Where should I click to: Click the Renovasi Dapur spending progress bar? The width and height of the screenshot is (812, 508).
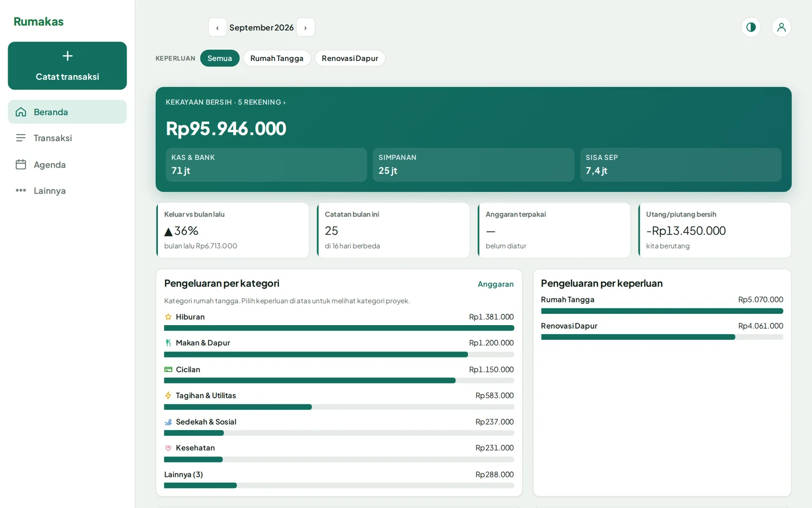tap(662, 337)
